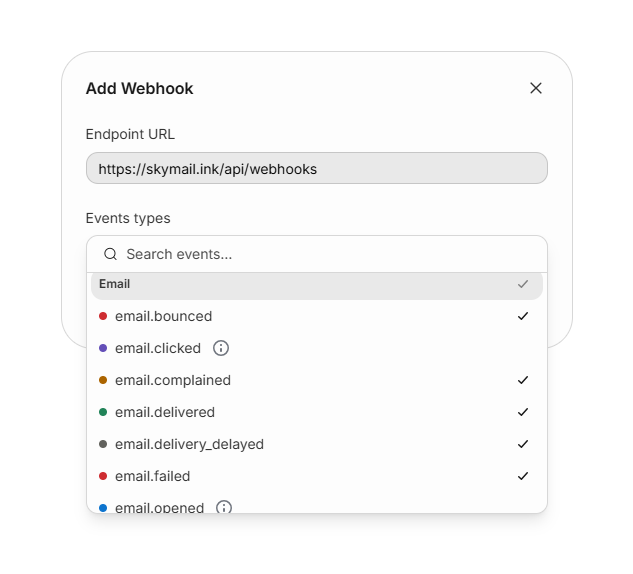The width and height of the screenshot is (633, 574).
Task: Toggle the email.delivered event option
Action: pyautogui.click(x=165, y=412)
